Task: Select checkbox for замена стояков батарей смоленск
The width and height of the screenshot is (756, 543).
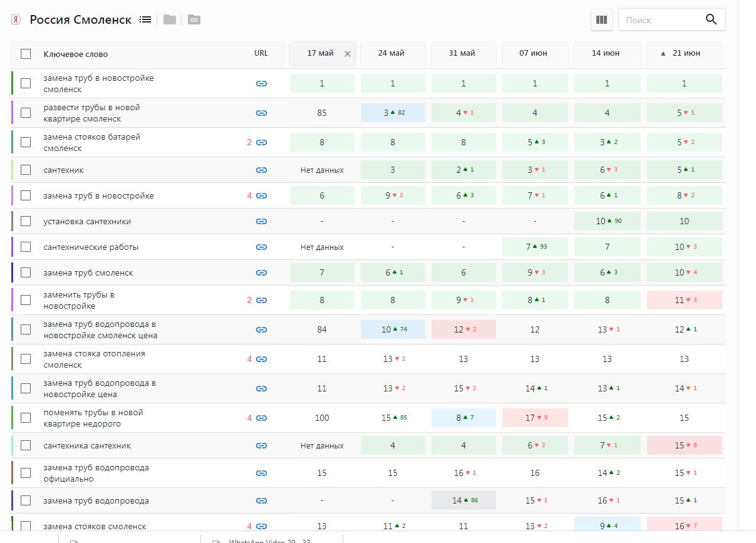Action: (26, 142)
